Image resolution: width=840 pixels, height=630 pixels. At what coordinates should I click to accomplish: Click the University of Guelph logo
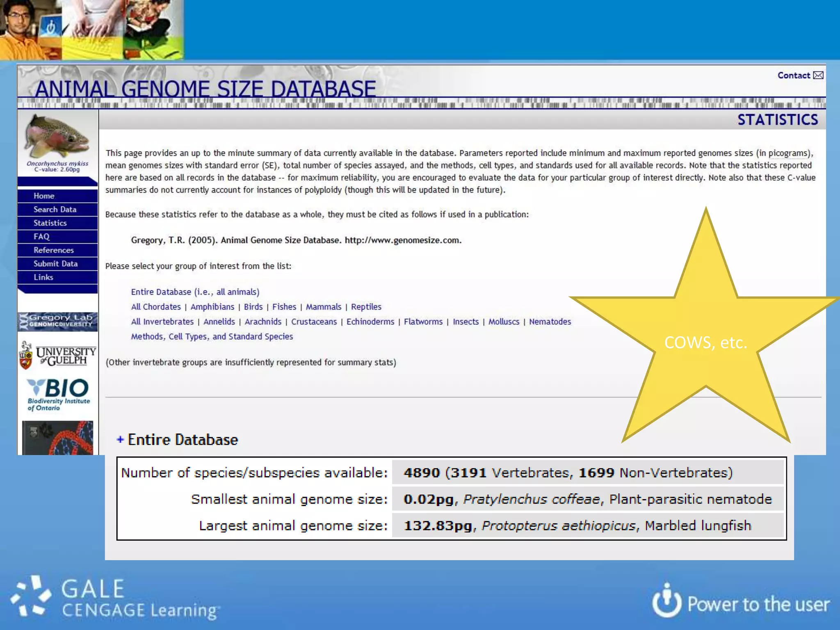click(x=58, y=355)
